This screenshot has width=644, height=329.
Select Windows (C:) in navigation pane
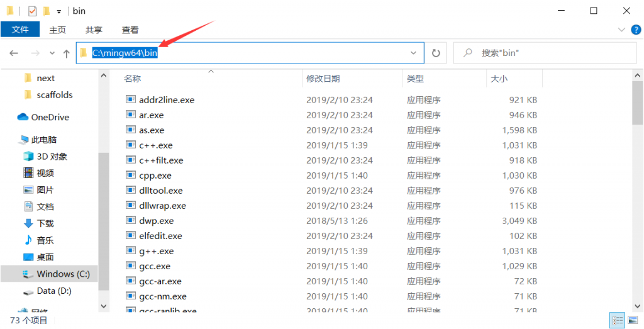[63, 274]
